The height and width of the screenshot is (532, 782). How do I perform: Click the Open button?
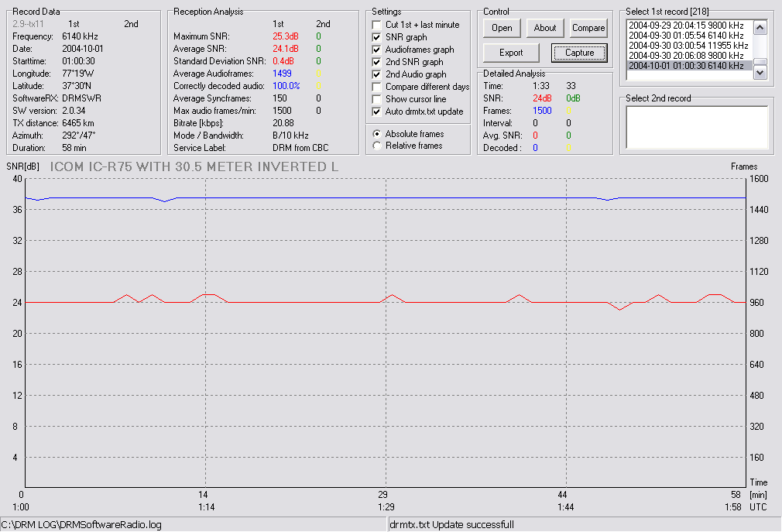click(x=502, y=28)
